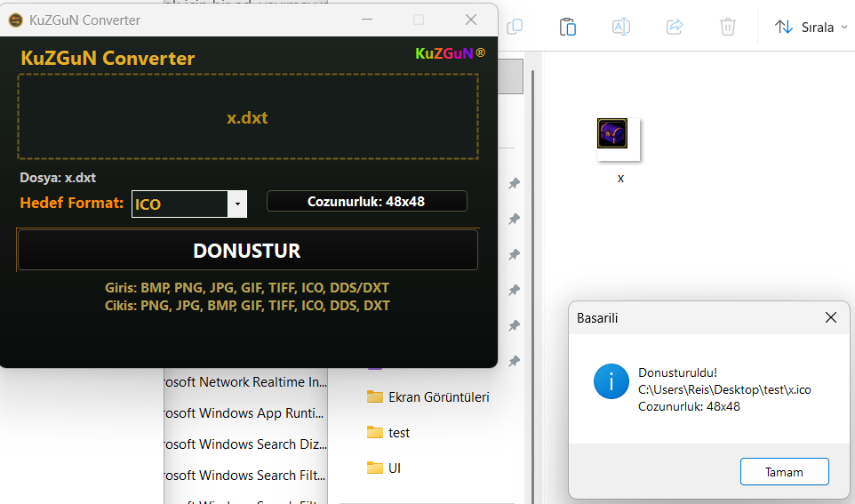Open the Sırala sort dropdown
Viewport: 855px width, 504px height.
click(x=811, y=27)
